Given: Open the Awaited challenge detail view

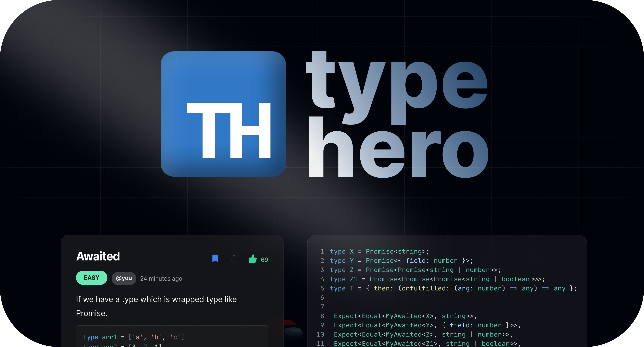Looking at the screenshot, I should [98, 256].
